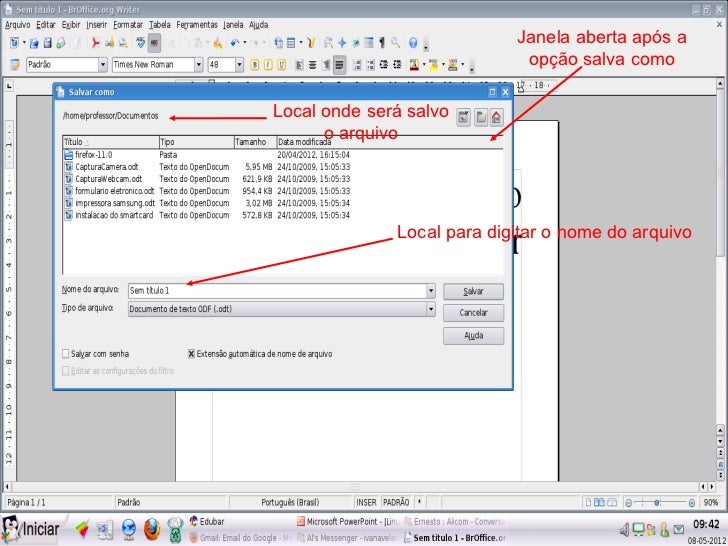
Task: Open the Nome do arquivo dropdown arrow
Action: (431, 291)
